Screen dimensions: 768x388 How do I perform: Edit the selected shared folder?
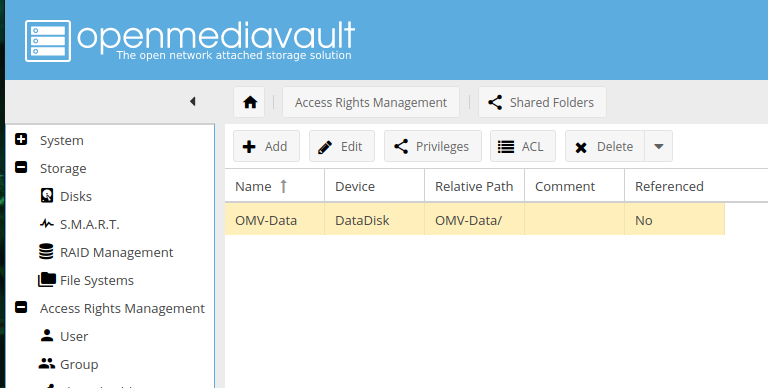341,146
